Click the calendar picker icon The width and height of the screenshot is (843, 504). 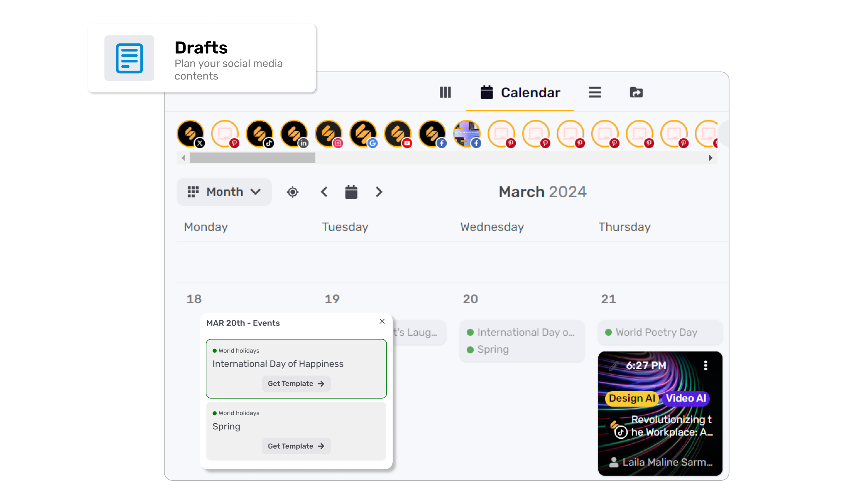coord(351,192)
